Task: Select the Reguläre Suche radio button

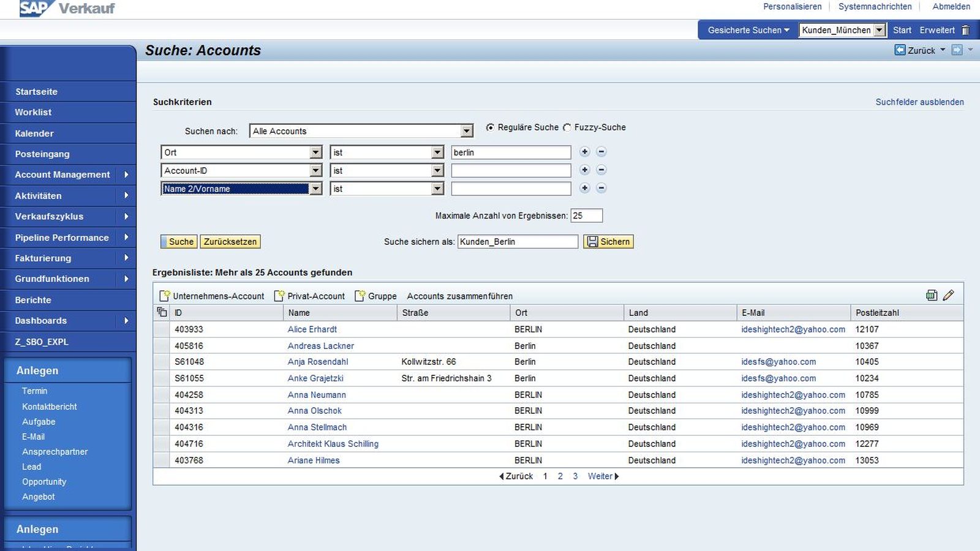Action: (490, 127)
